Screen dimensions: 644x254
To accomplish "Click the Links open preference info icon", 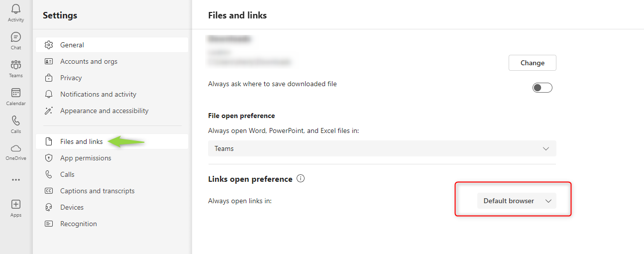I will 301,178.
